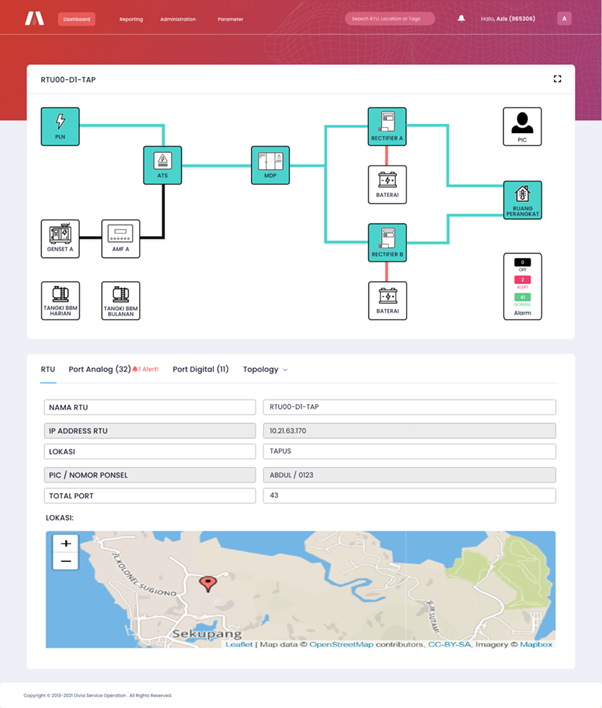Zoom in on the map
This screenshot has width=602, height=708.
[66, 543]
